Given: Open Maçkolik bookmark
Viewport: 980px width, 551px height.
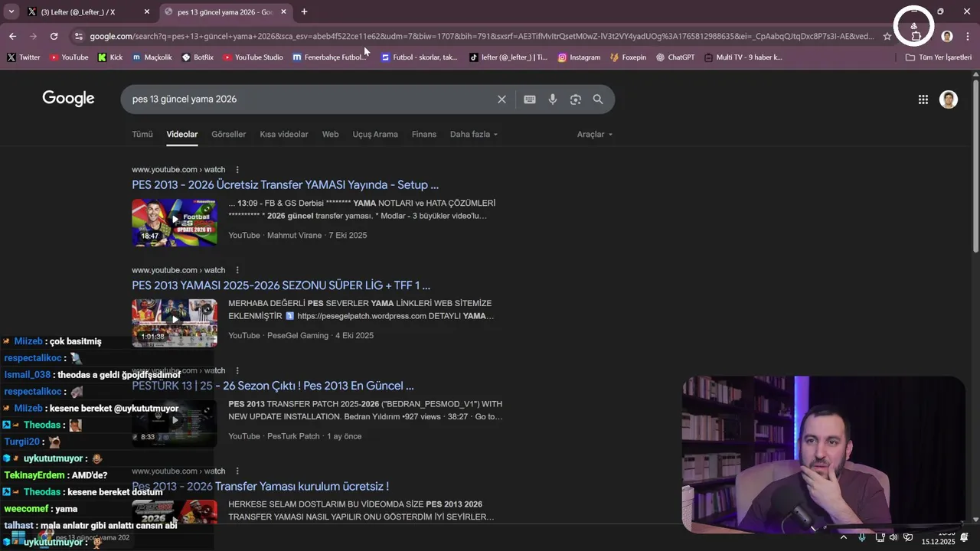Looking at the screenshot, I should [152, 57].
